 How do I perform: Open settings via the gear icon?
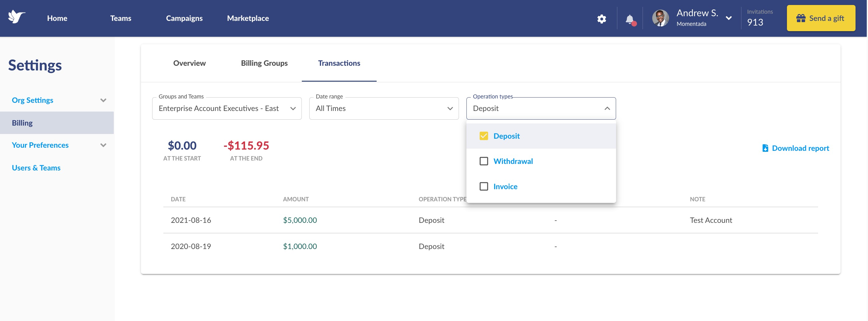pos(601,19)
